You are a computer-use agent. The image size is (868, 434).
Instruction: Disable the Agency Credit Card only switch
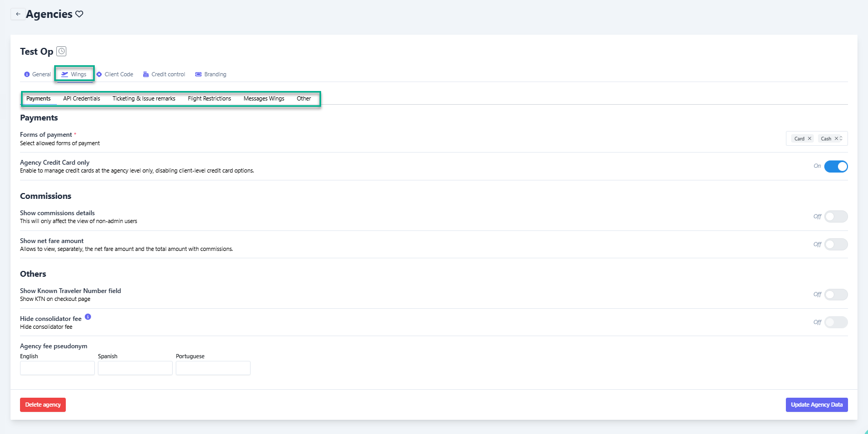[835, 167]
